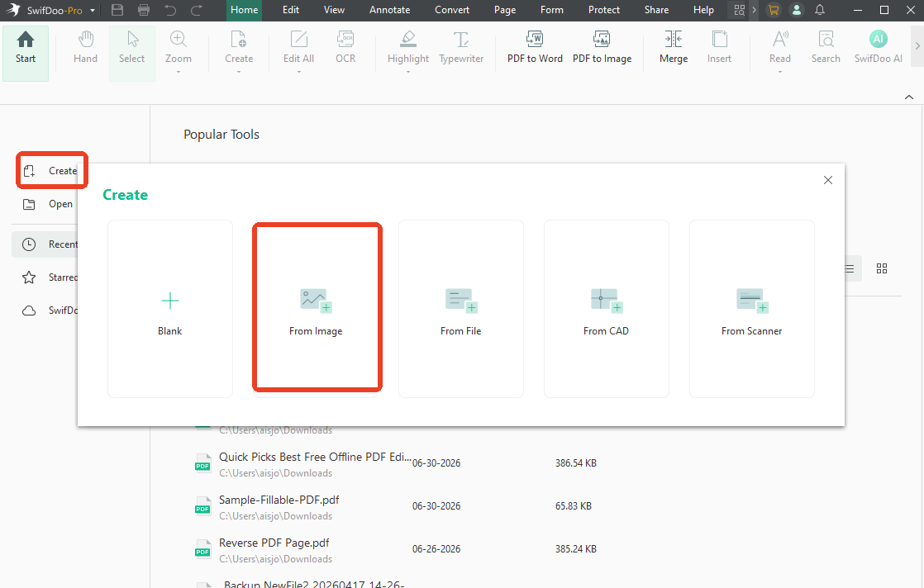The image size is (924, 588).
Task: Click Create in the left sidebar
Action: pos(50,171)
